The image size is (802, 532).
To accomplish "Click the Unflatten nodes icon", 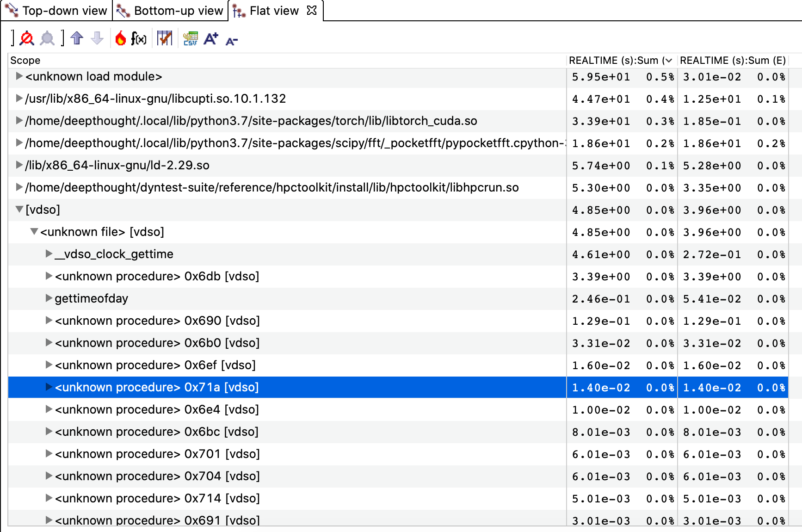I will click(x=48, y=38).
